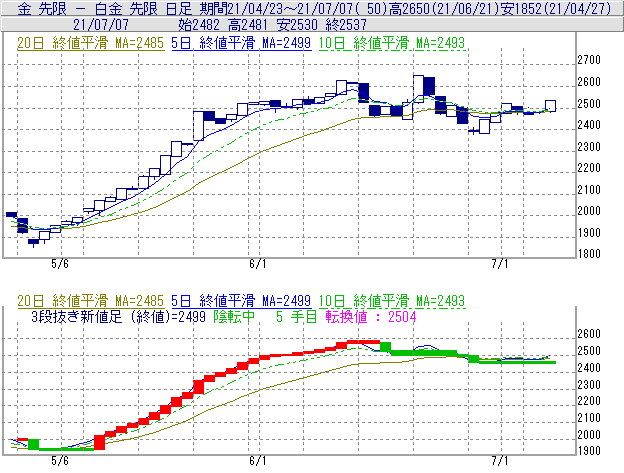Viewport: 624px width, 473px height.
Task: Select the '3段抜き新値足 (終値)=2499' label
Action: coord(118,317)
